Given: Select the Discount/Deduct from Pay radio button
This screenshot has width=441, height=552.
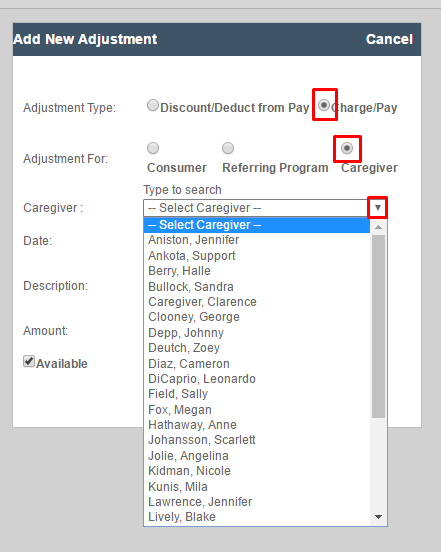Looking at the screenshot, I should click(153, 105).
